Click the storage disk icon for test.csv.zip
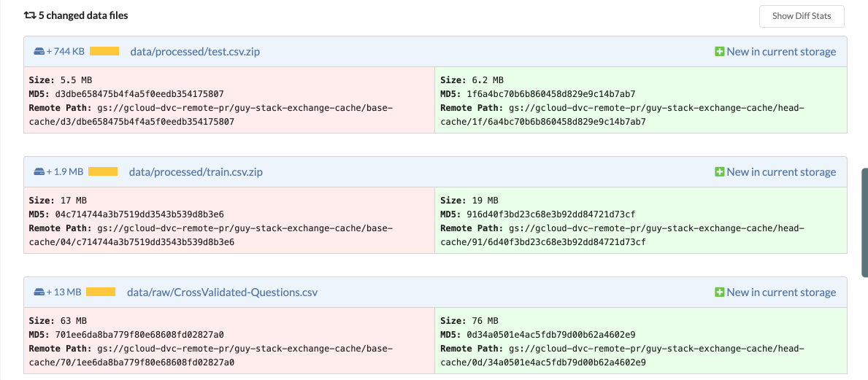 click(x=39, y=52)
